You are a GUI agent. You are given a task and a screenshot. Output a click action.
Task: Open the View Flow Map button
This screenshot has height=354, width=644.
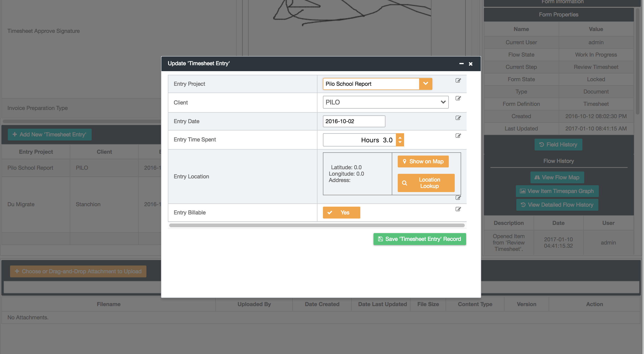click(x=557, y=177)
